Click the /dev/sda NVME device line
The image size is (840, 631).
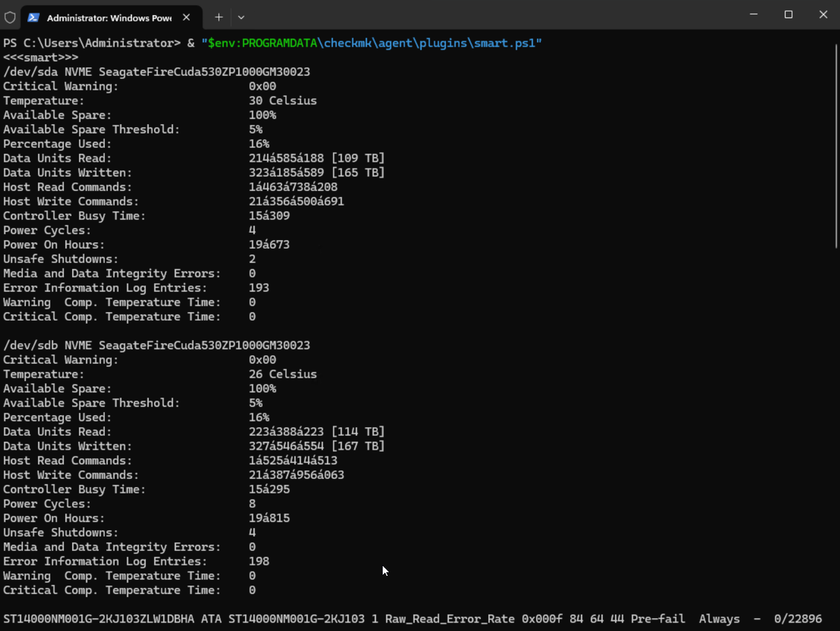tap(156, 72)
